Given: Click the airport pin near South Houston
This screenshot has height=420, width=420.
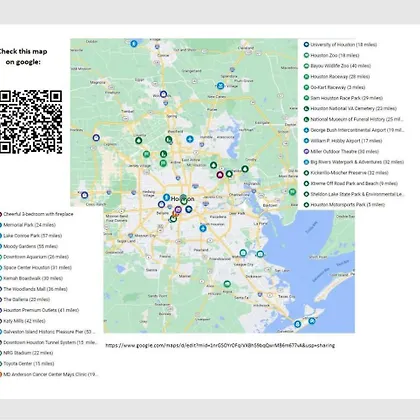Looking at the screenshot, I should click(x=203, y=228).
